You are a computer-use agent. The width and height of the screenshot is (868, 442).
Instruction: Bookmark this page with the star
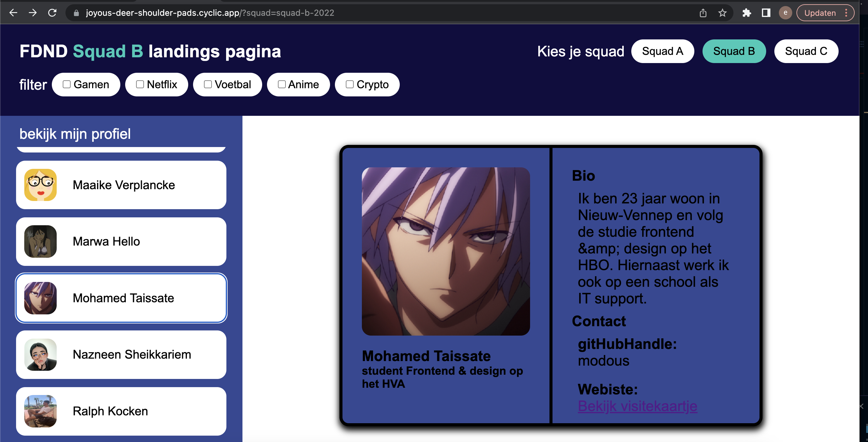click(723, 13)
